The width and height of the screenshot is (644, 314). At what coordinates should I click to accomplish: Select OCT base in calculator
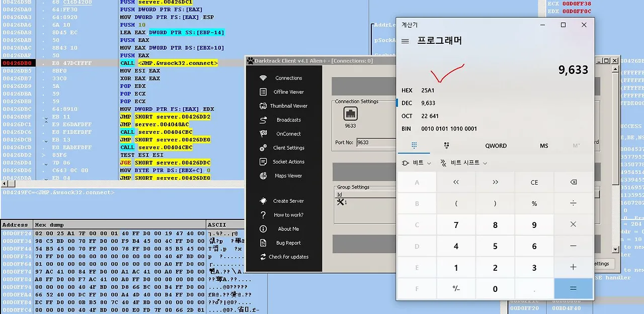pyautogui.click(x=495, y=116)
